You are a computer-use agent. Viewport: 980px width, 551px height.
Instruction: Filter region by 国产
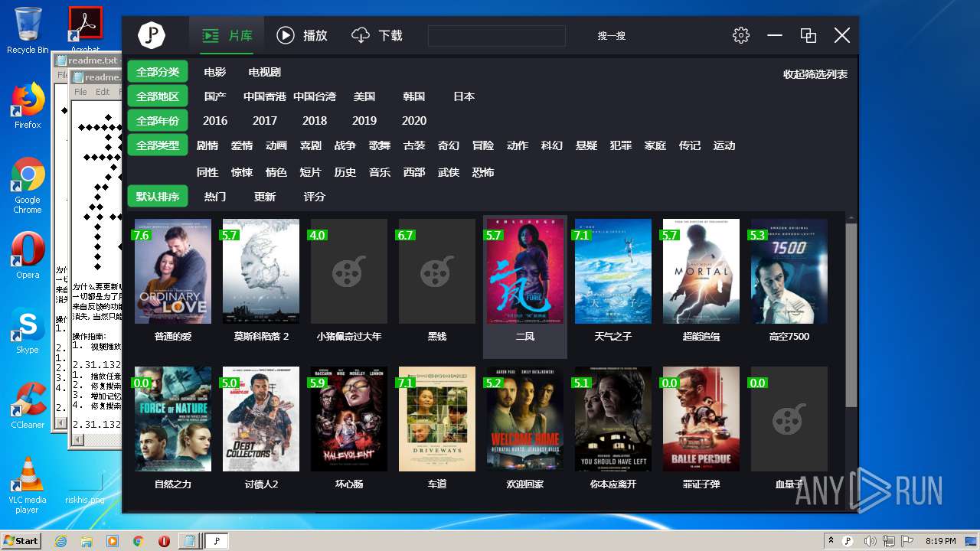pos(215,96)
